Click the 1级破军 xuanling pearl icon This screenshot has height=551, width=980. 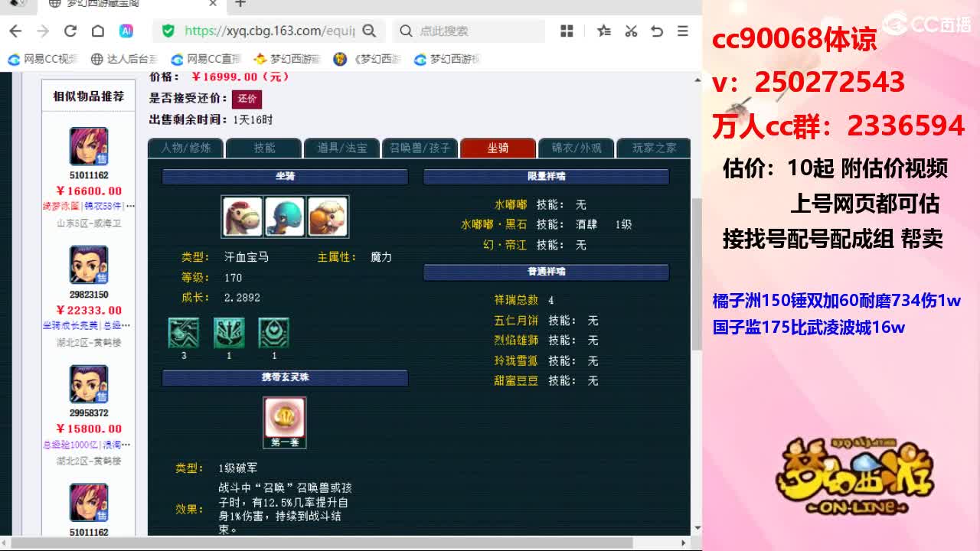(285, 418)
